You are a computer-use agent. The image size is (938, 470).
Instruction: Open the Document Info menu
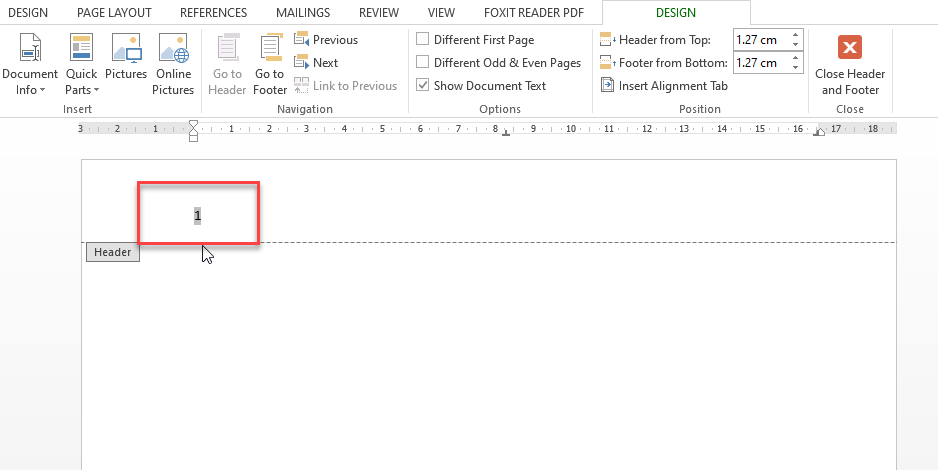(x=30, y=65)
